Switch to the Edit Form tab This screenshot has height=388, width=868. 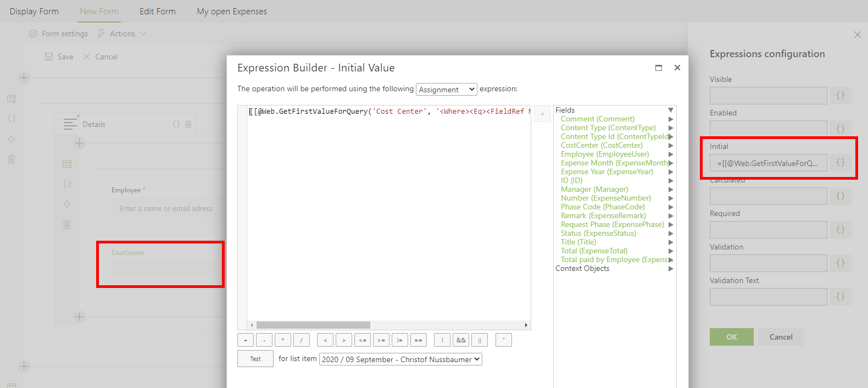158,12
